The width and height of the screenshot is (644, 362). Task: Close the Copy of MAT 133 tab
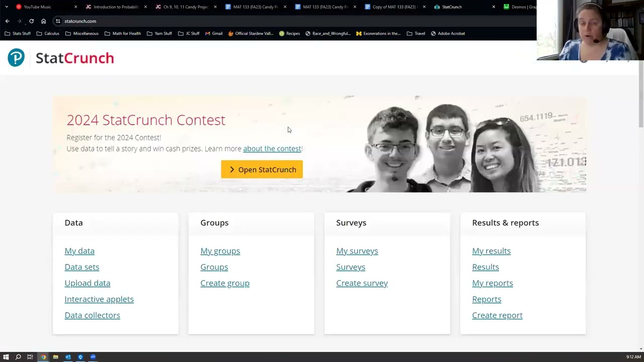coord(424,7)
